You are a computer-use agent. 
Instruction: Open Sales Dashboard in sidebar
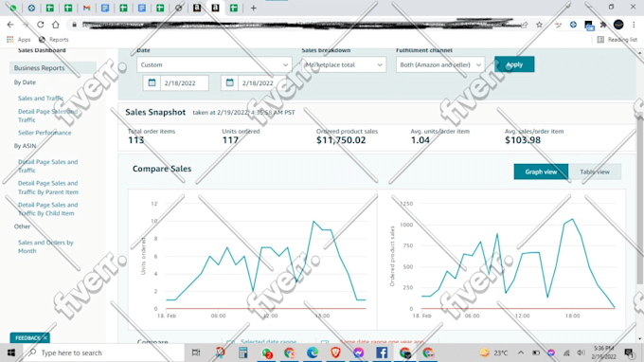point(42,50)
